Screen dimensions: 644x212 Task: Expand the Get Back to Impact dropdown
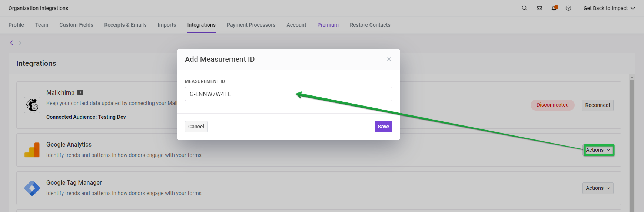coord(609,8)
